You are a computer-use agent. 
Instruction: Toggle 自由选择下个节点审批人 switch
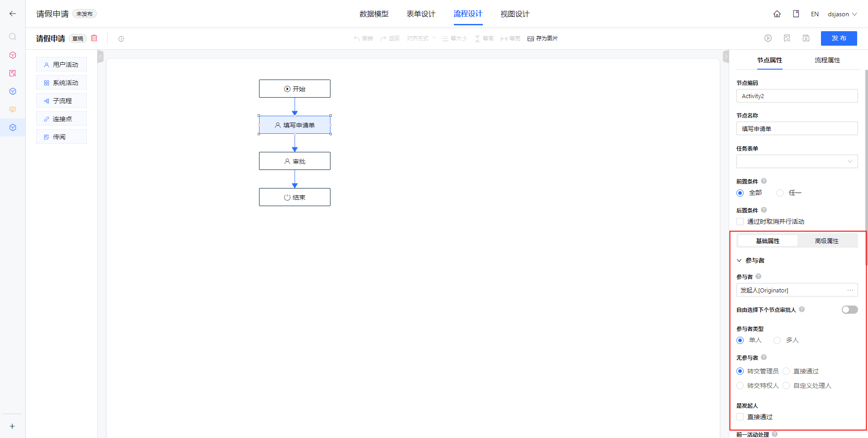(849, 310)
